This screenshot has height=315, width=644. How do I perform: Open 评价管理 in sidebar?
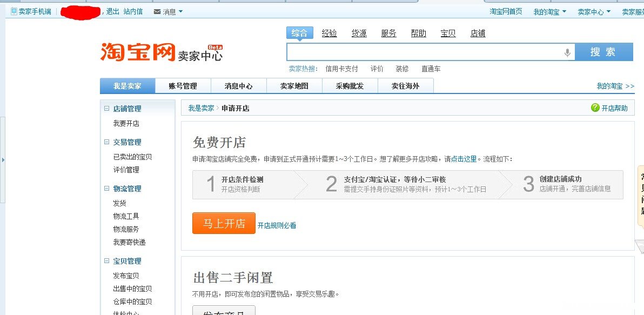[x=126, y=170]
